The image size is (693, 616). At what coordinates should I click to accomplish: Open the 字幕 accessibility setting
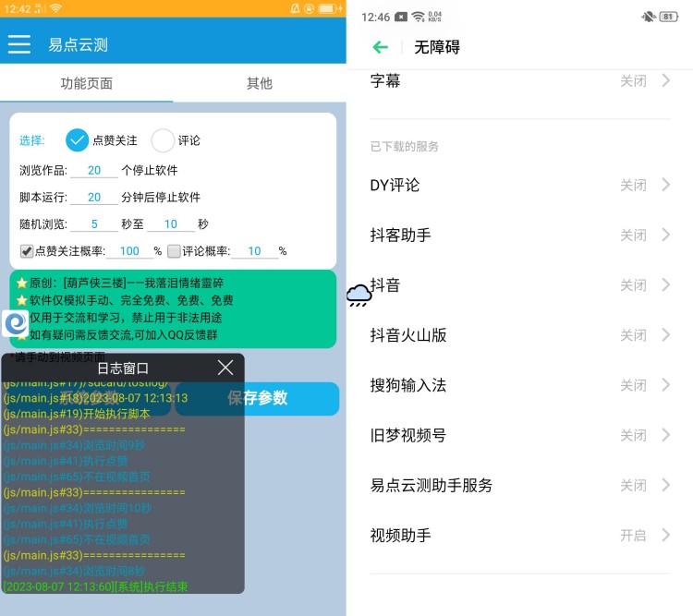click(519, 80)
